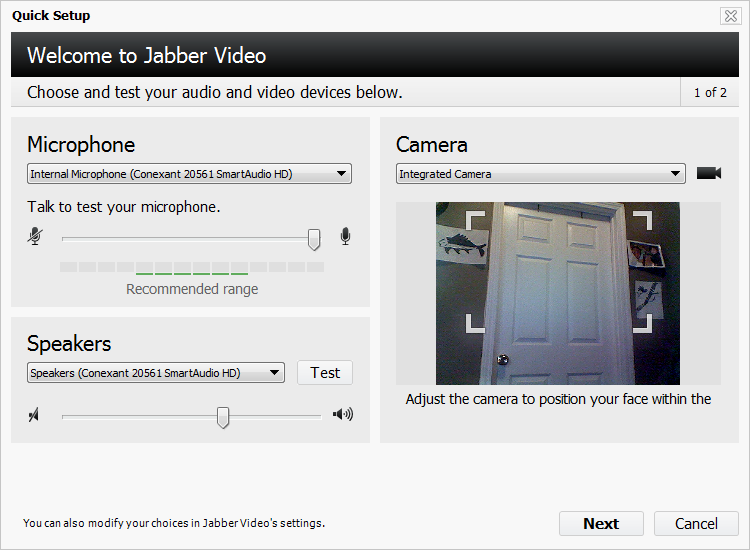The height and width of the screenshot is (550, 750).
Task: Click the camera preview image
Action: (x=558, y=293)
